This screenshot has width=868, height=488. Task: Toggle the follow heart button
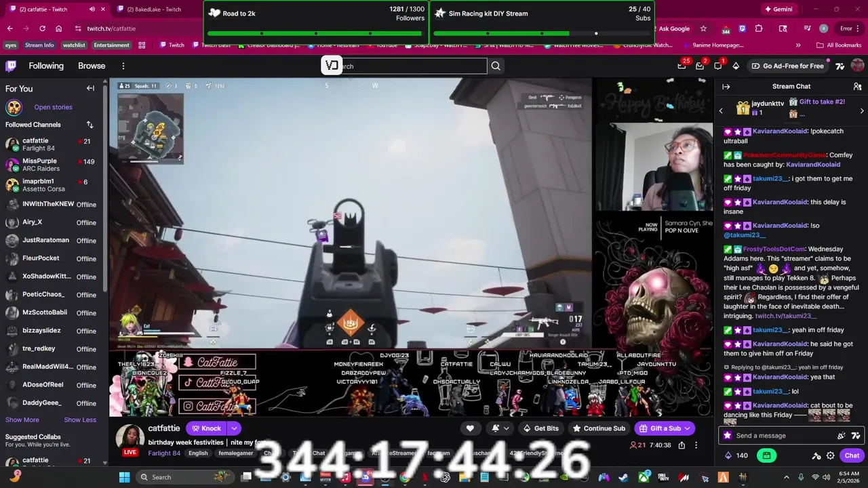470,428
